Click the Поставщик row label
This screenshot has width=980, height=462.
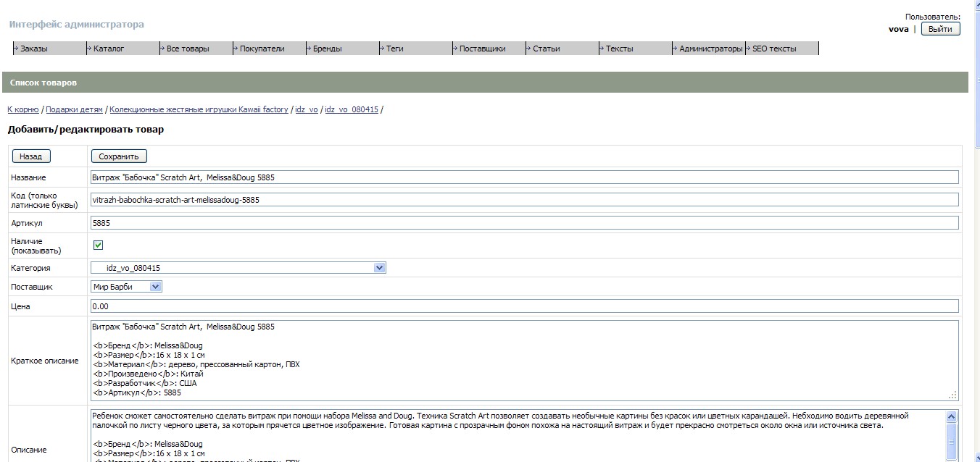point(32,287)
